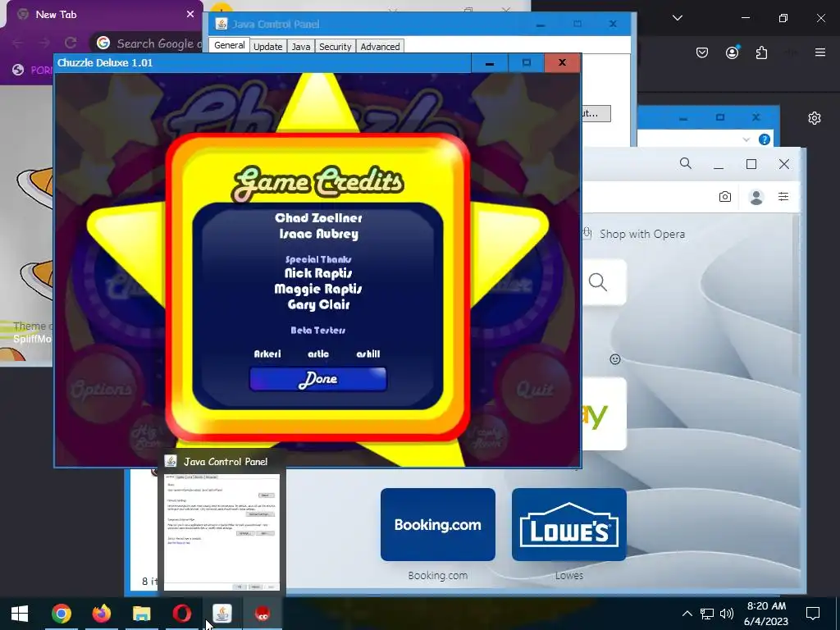Switch to the Update tab in Java Control Panel

click(x=268, y=47)
